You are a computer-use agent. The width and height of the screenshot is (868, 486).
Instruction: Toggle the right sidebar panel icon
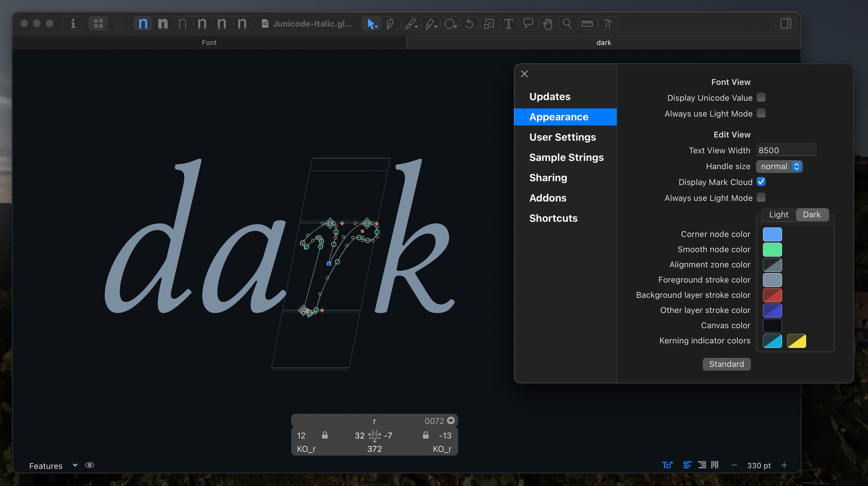click(785, 23)
